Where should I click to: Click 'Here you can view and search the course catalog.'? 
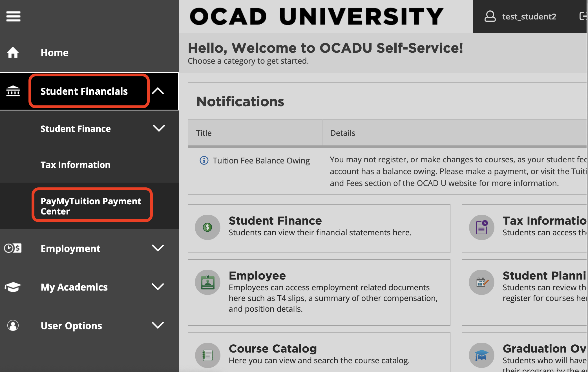[319, 360]
